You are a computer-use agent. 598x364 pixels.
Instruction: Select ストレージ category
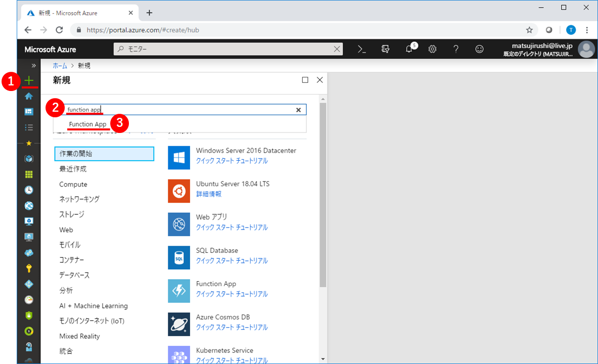(72, 214)
